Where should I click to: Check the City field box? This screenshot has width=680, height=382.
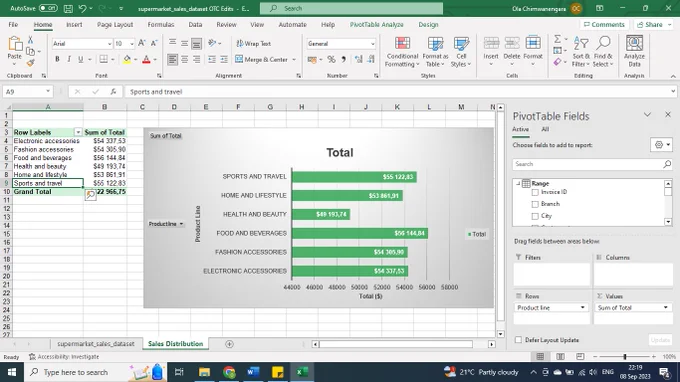pyautogui.click(x=535, y=216)
